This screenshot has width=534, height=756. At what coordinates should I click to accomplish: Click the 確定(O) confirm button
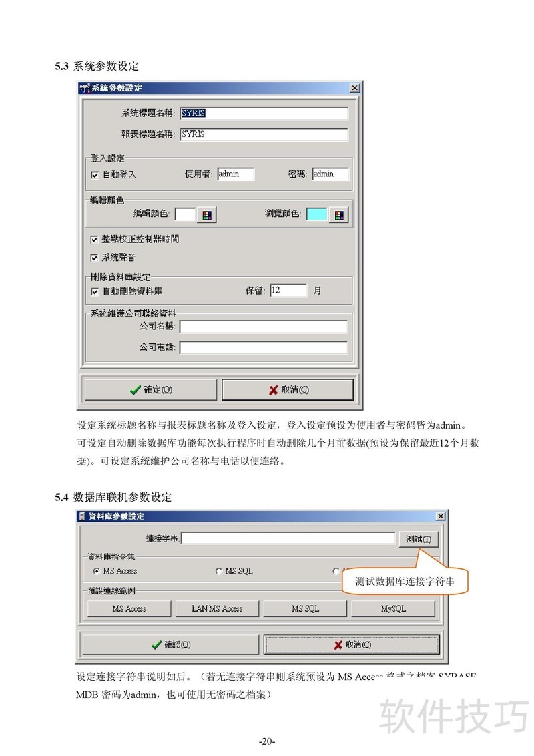[x=150, y=389]
